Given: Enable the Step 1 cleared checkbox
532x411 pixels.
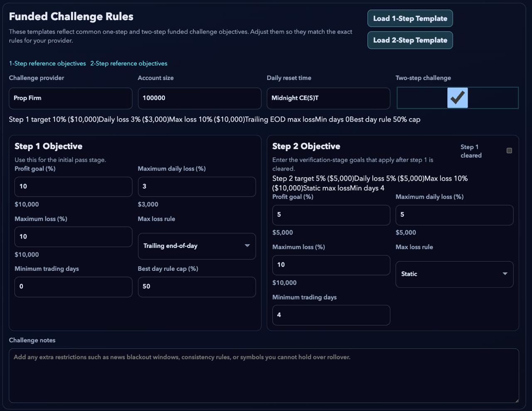Looking at the screenshot, I should point(510,151).
